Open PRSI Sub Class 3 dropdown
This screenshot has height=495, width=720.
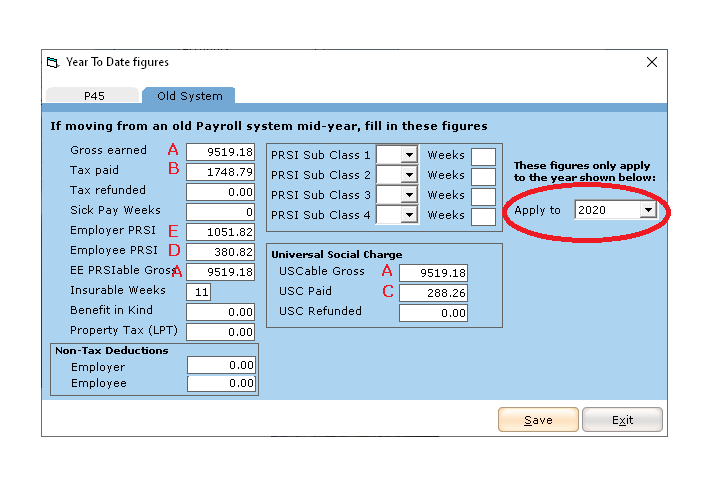point(408,195)
